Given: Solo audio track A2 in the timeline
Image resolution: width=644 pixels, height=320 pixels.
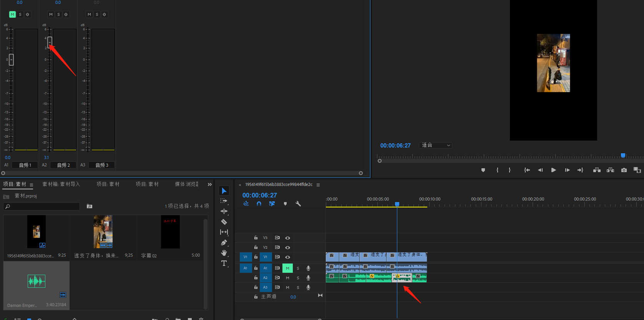Looking at the screenshot, I should click(298, 278).
